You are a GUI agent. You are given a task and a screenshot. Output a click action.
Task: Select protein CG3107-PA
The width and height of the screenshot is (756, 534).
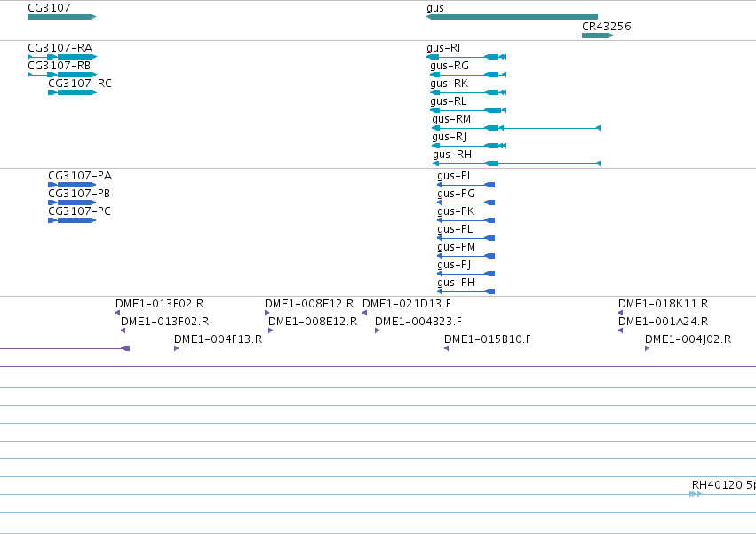[x=72, y=185]
